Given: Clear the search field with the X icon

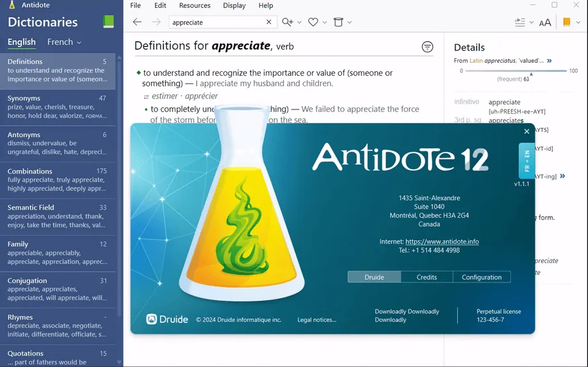Looking at the screenshot, I should click(269, 22).
